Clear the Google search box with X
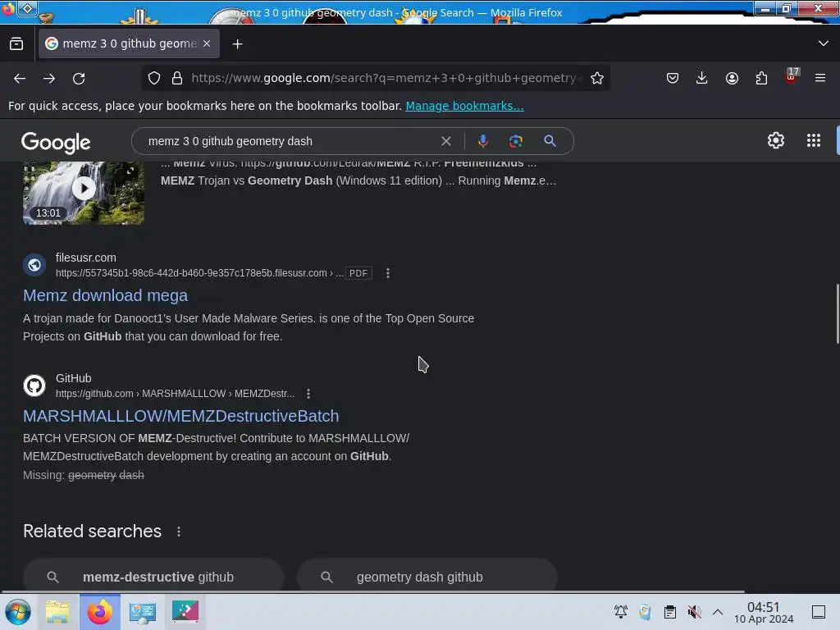This screenshot has height=630, width=840. click(445, 141)
